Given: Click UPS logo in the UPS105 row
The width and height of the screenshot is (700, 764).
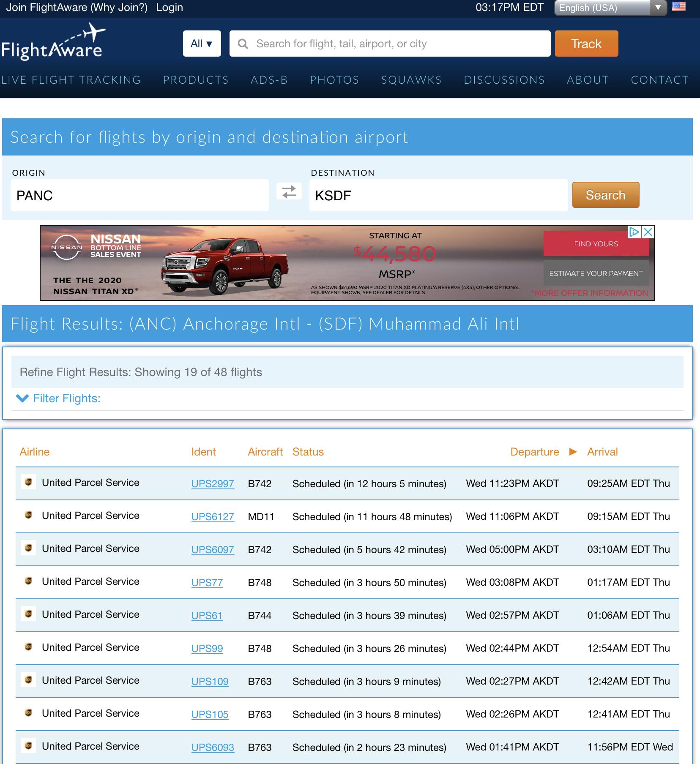Looking at the screenshot, I should (x=28, y=713).
